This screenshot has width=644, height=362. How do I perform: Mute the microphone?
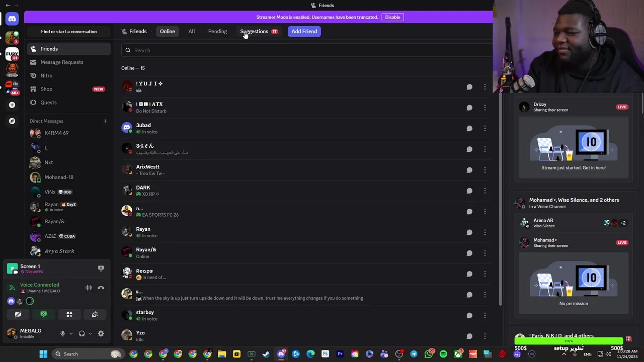[62, 333]
